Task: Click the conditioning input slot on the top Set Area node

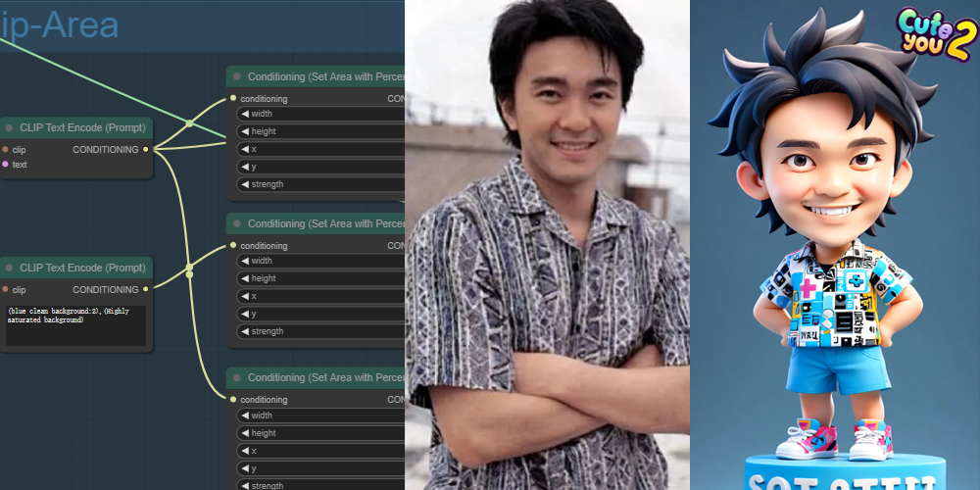Action: [233, 98]
